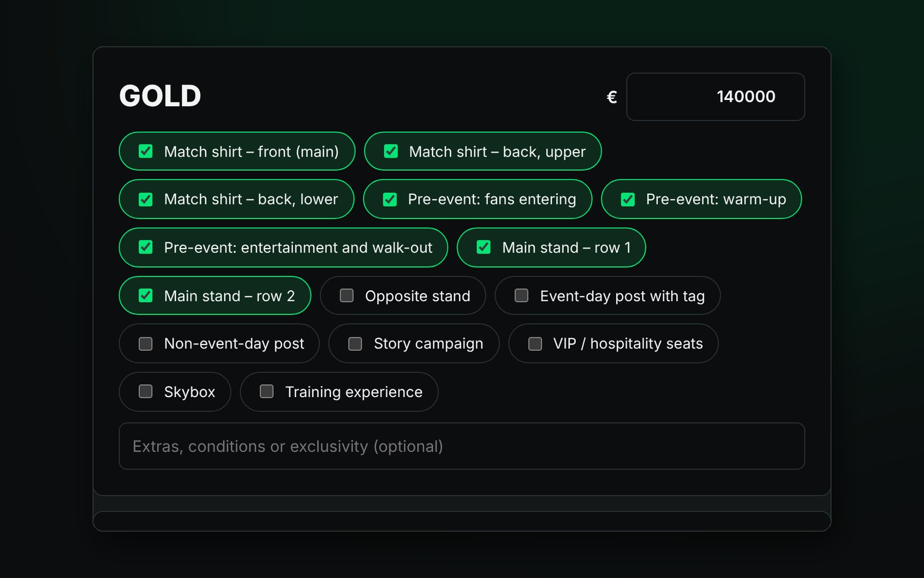Viewport: 924px width, 578px height.
Task: Click the Extras, conditions or exclusivity field
Action: coord(462,446)
